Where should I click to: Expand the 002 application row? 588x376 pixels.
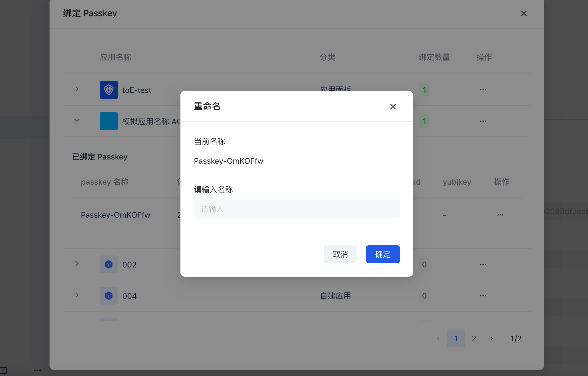(77, 264)
